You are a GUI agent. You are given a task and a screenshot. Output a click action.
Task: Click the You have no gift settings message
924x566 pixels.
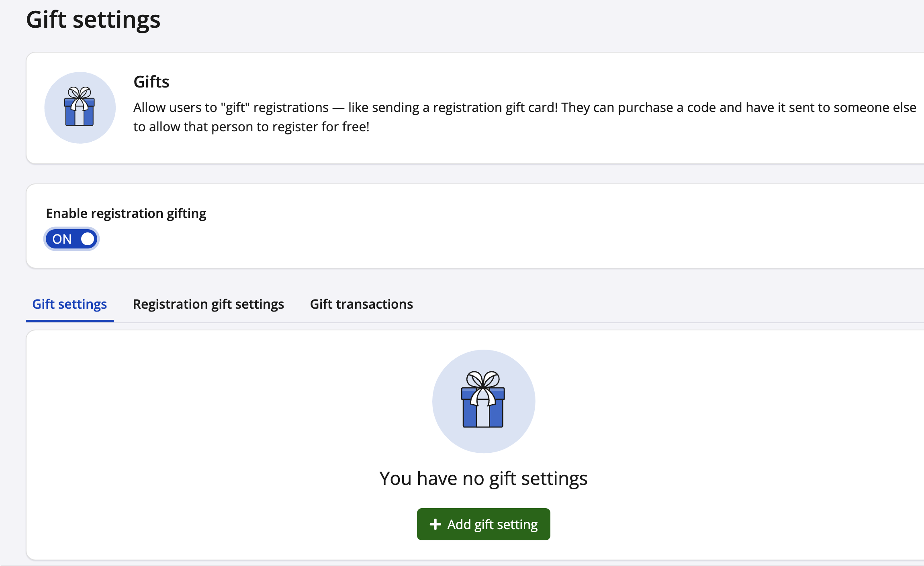coord(483,478)
